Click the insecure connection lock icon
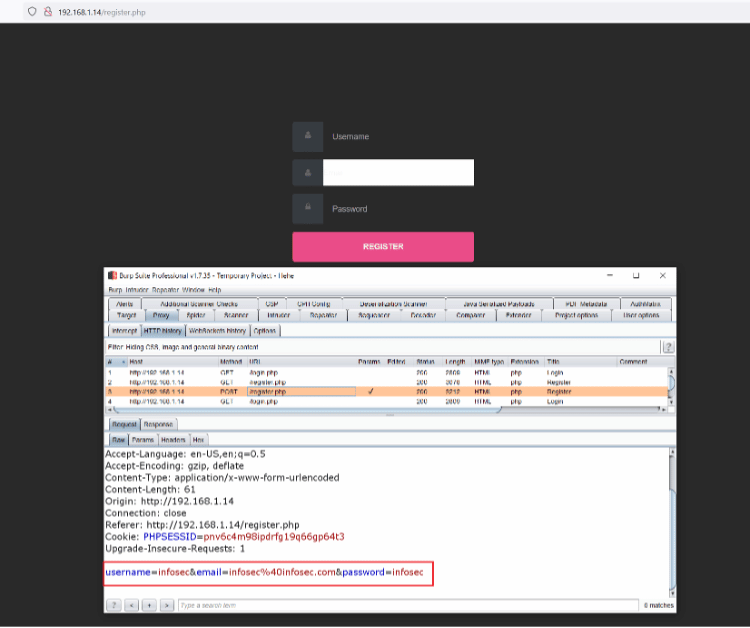The image size is (750, 628). (x=47, y=11)
